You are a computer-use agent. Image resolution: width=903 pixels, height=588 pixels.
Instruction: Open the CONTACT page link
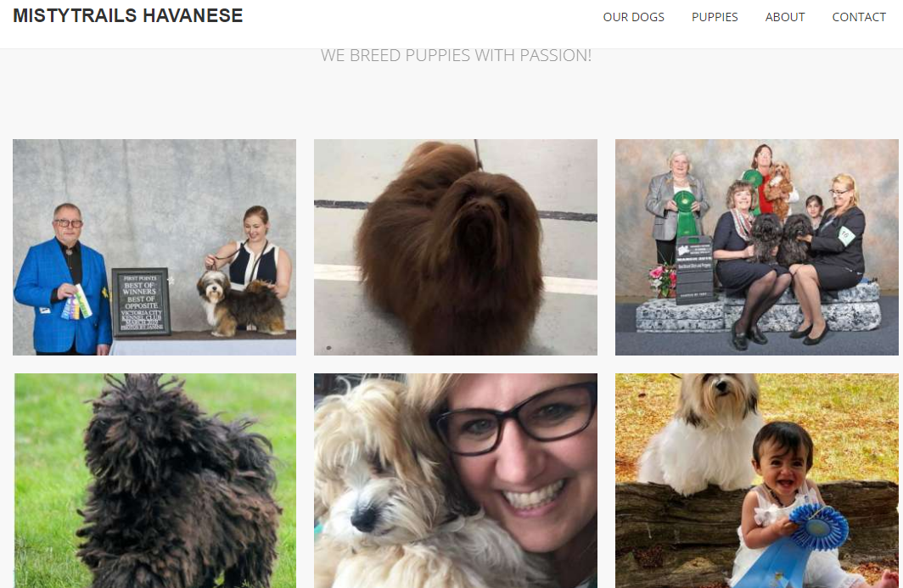859,17
